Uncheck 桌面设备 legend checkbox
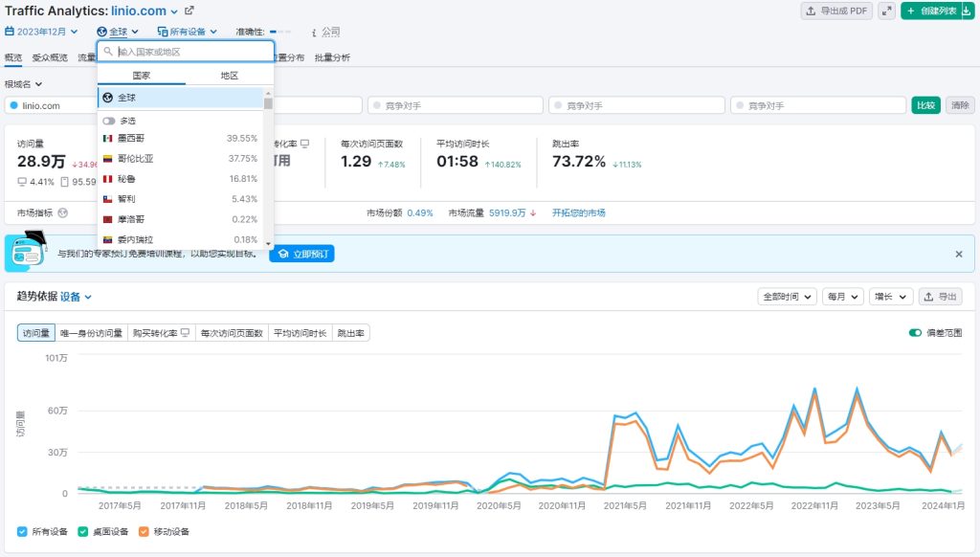This screenshot has width=980, height=557. 83,532
